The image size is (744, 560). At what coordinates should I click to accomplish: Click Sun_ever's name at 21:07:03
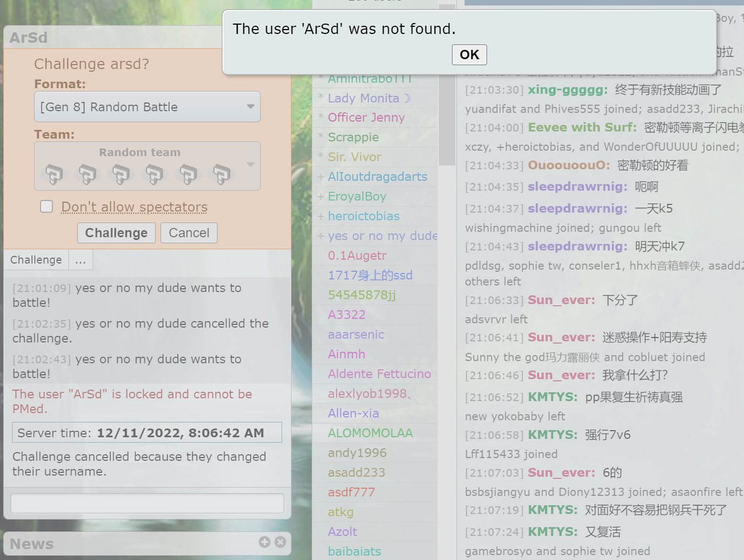pyautogui.click(x=562, y=472)
